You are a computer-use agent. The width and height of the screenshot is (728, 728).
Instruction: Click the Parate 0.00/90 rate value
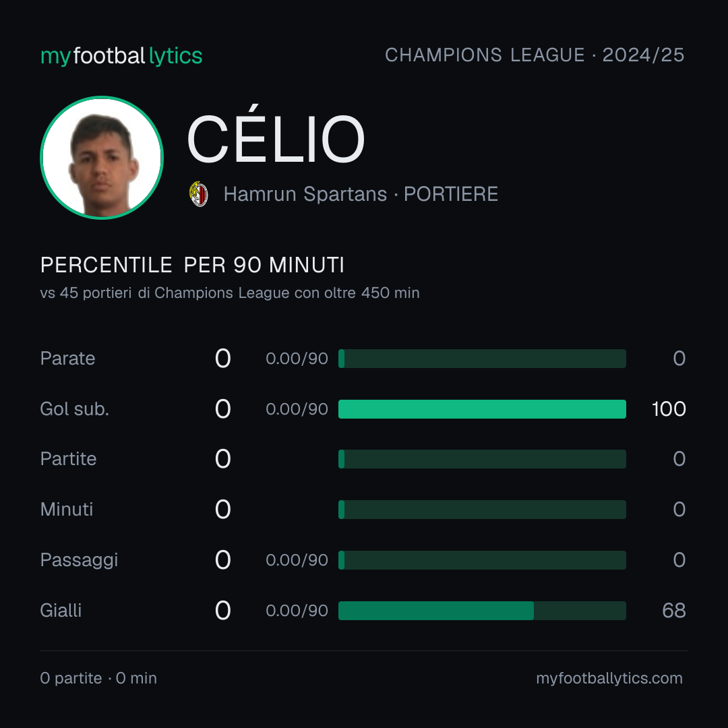[x=297, y=359]
